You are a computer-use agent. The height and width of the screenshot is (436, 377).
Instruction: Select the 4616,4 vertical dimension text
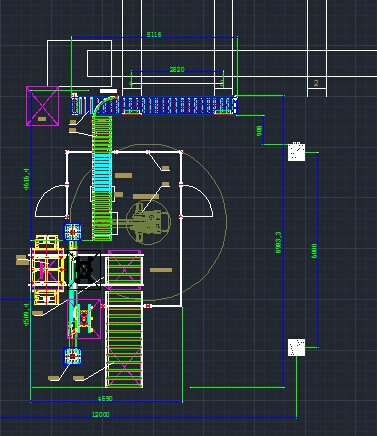point(27,179)
